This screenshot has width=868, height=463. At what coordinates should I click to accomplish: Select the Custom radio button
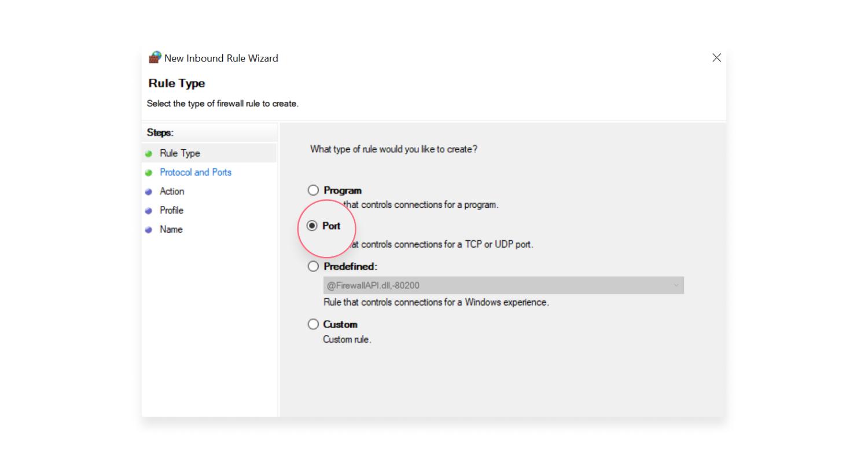pyautogui.click(x=313, y=324)
